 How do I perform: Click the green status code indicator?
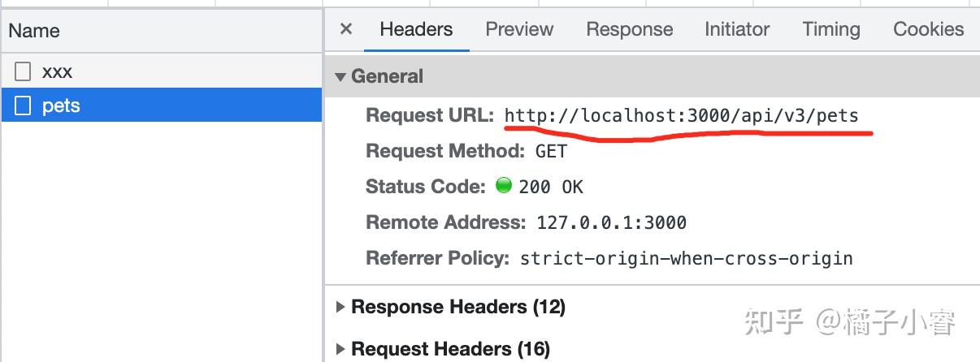point(504,186)
